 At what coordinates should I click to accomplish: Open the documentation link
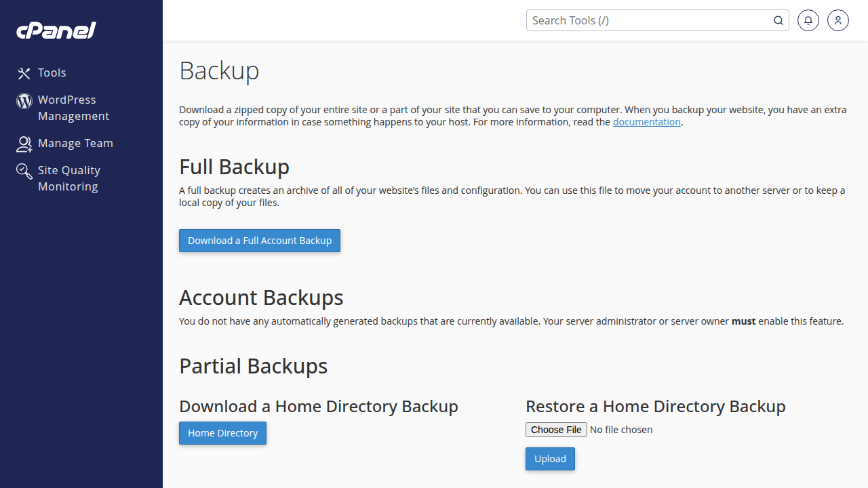coord(647,122)
